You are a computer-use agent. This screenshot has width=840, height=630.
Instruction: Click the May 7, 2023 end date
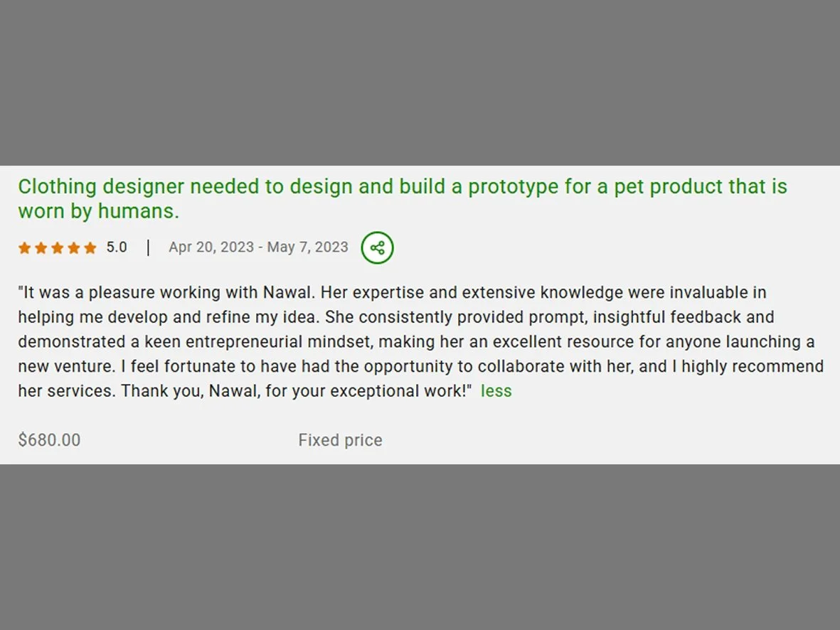click(x=307, y=247)
